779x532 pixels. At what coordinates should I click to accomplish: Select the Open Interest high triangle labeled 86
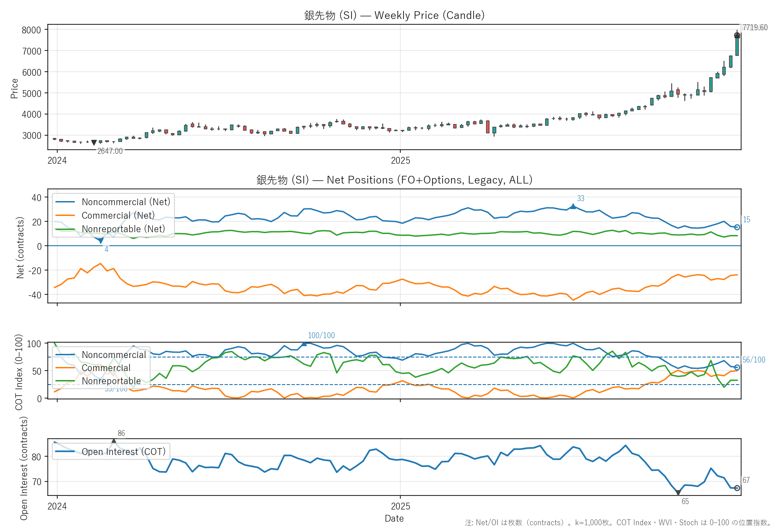114,441
